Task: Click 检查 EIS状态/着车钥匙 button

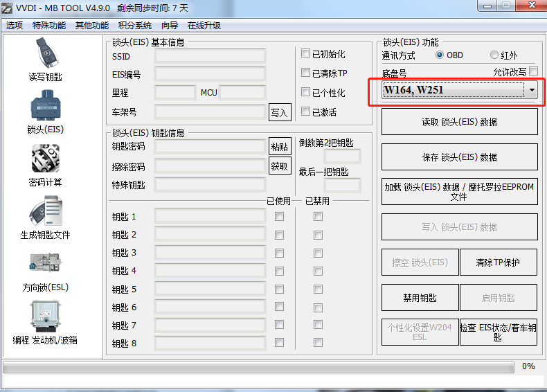Action: point(498,332)
